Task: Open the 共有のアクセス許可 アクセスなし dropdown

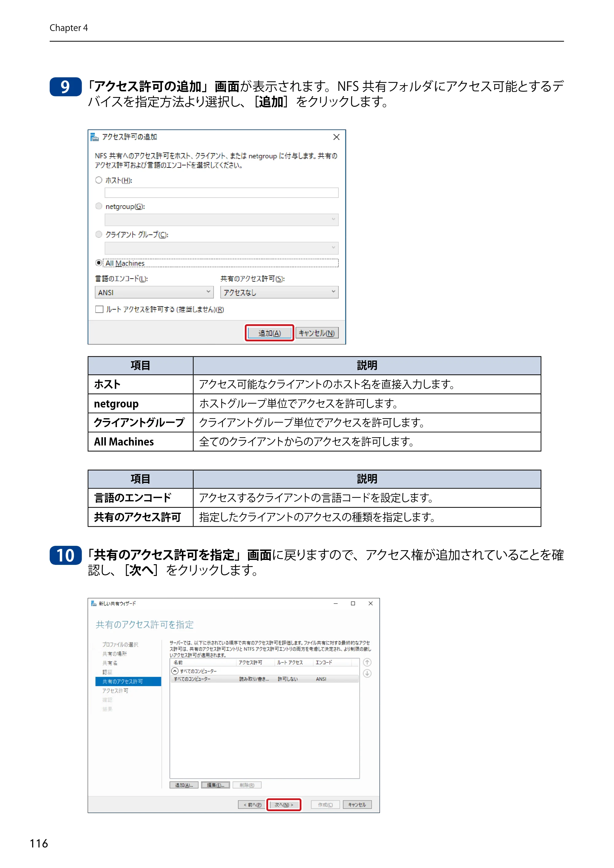Action: tap(280, 292)
